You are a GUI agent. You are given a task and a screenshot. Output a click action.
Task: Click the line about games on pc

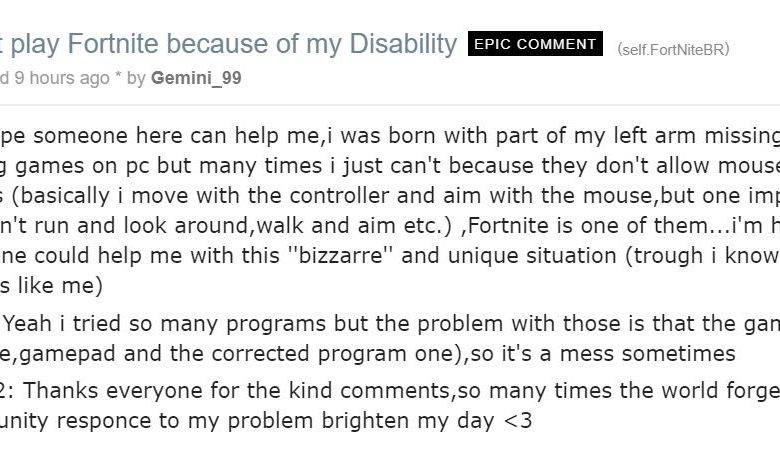[390, 166]
